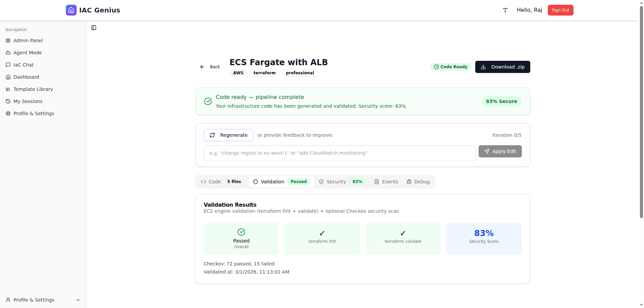The height and width of the screenshot is (308, 644).
Task: Open Template Library from navigation
Action: coord(33,89)
